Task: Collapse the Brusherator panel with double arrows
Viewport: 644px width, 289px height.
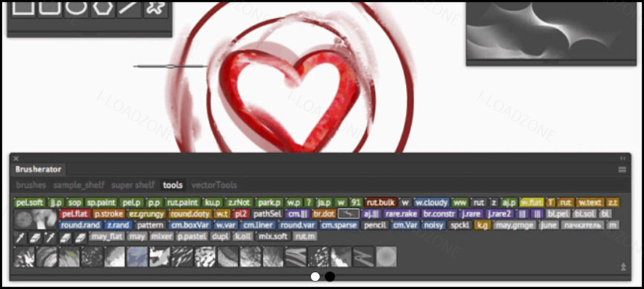Action: point(622,158)
